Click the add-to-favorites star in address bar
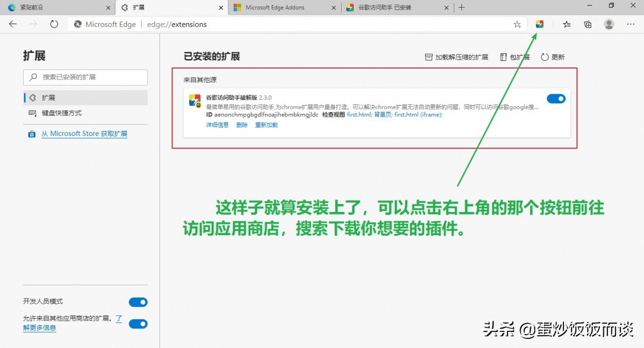This screenshot has width=644, height=348. pyautogui.click(x=517, y=24)
